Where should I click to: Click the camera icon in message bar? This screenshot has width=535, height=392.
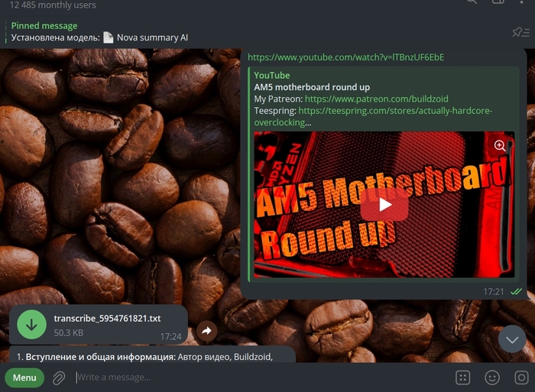(x=521, y=377)
